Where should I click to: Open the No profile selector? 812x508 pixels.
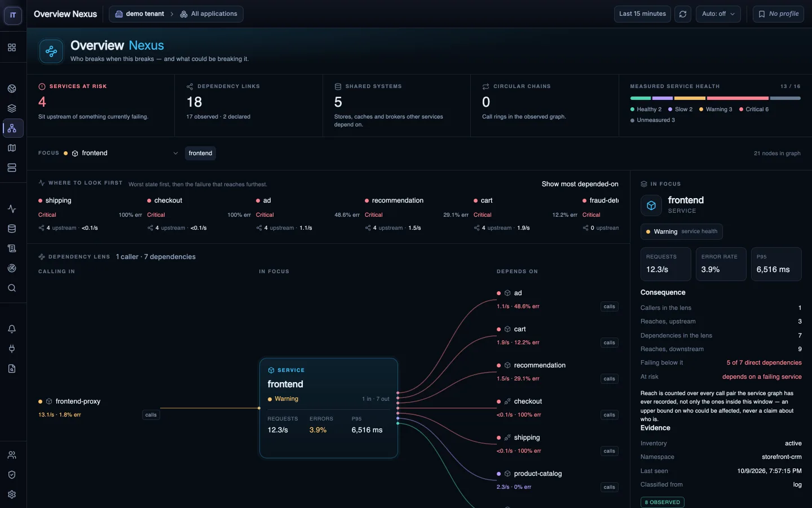778,14
